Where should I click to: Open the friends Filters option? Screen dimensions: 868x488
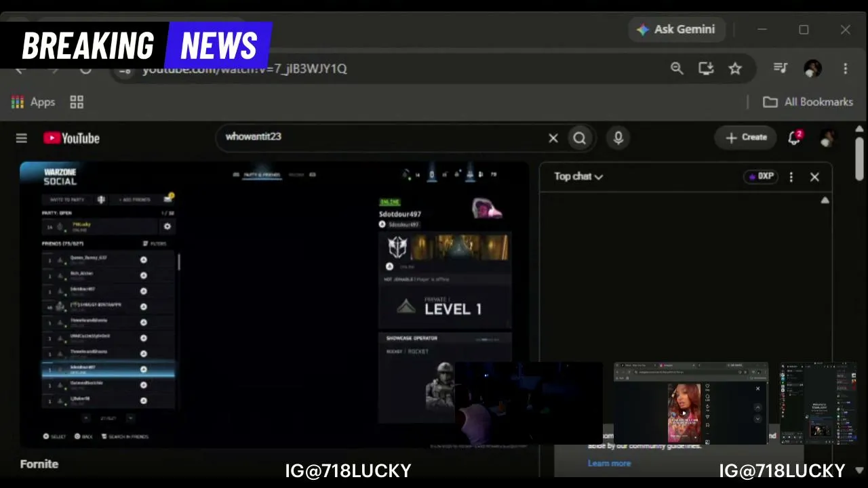click(155, 243)
